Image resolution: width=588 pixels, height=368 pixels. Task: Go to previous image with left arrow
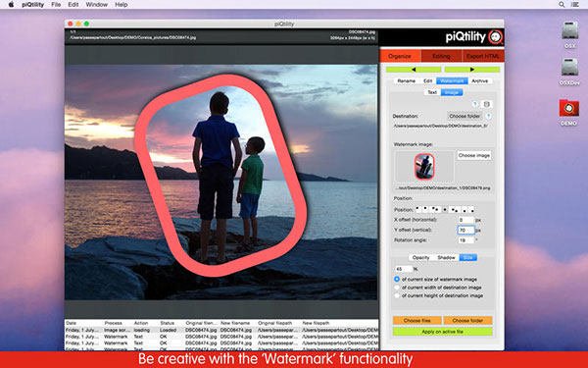pos(414,70)
